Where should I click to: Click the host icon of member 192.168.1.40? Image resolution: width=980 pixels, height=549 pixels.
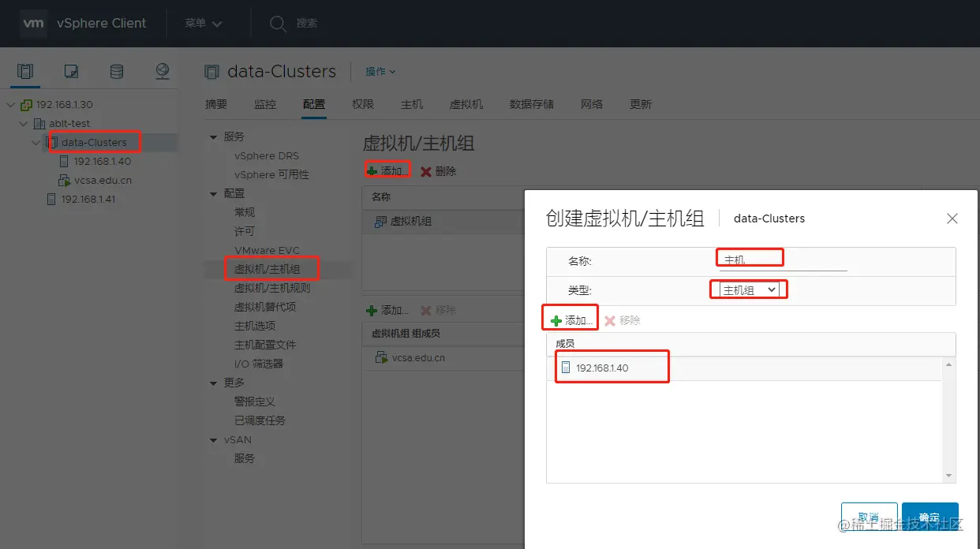566,368
